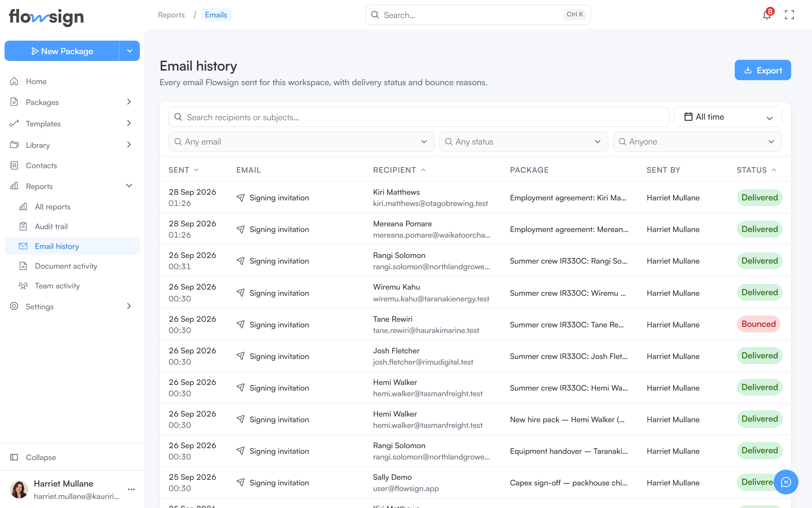
Task: Click the Email history envelope icon
Action: click(23, 246)
